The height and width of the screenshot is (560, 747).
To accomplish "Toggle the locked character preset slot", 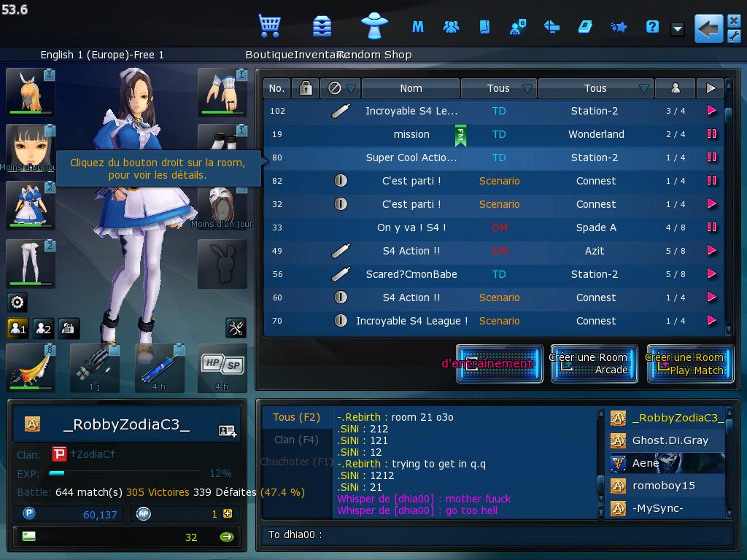I will tap(69, 328).
